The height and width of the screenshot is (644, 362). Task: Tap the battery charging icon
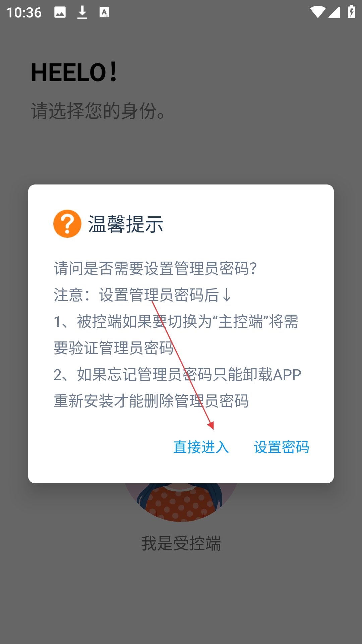click(352, 12)
